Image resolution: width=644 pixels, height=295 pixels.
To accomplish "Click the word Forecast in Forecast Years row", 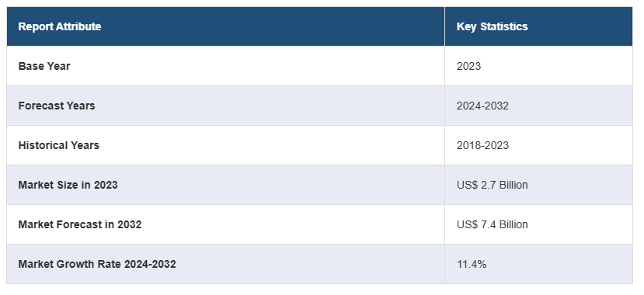I will pos(41,106).
